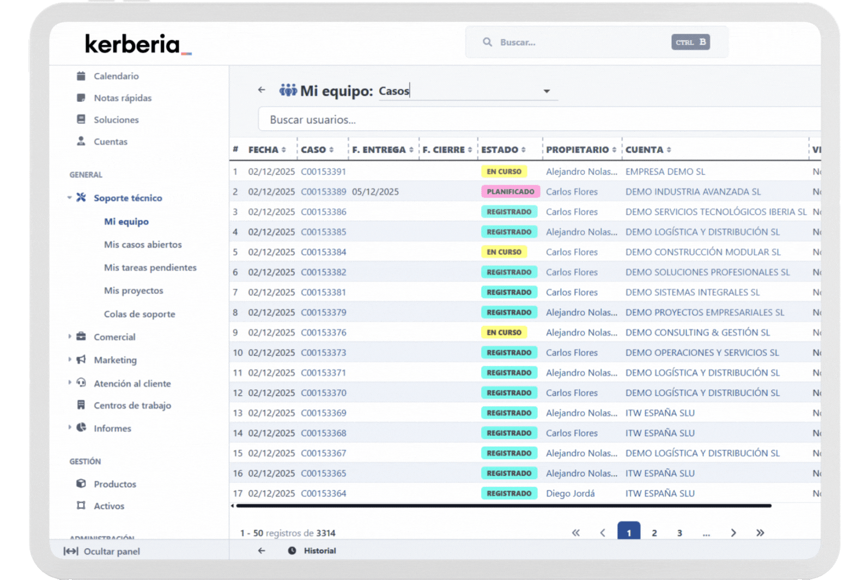Click the Informes pie chart icon
This screenshot has height=588, width=868.
81,427
